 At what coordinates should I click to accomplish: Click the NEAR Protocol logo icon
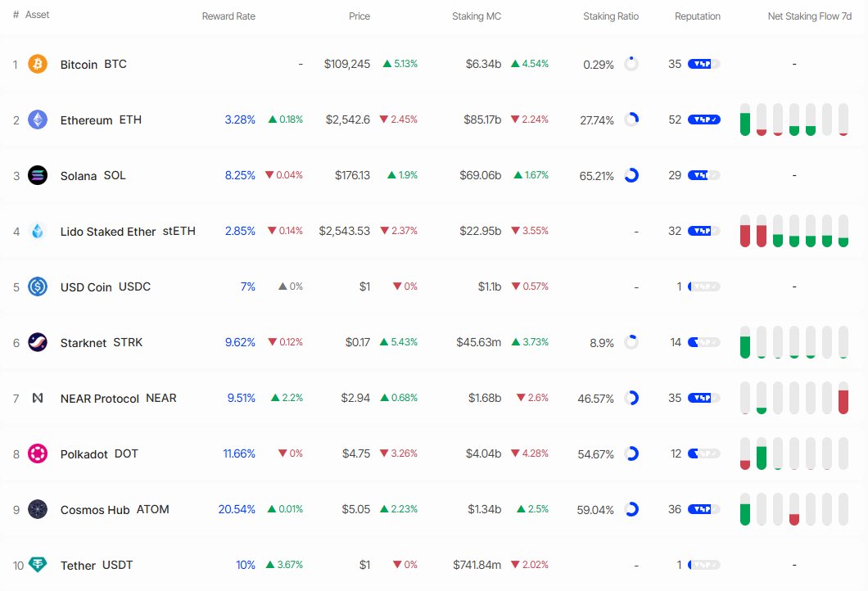[38, 398]
